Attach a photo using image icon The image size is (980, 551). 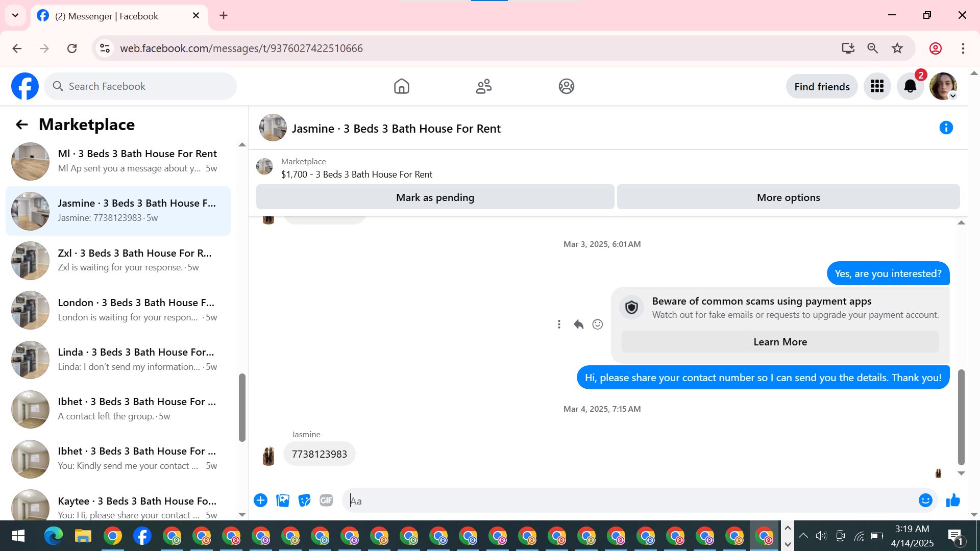[x=283, y=500]
